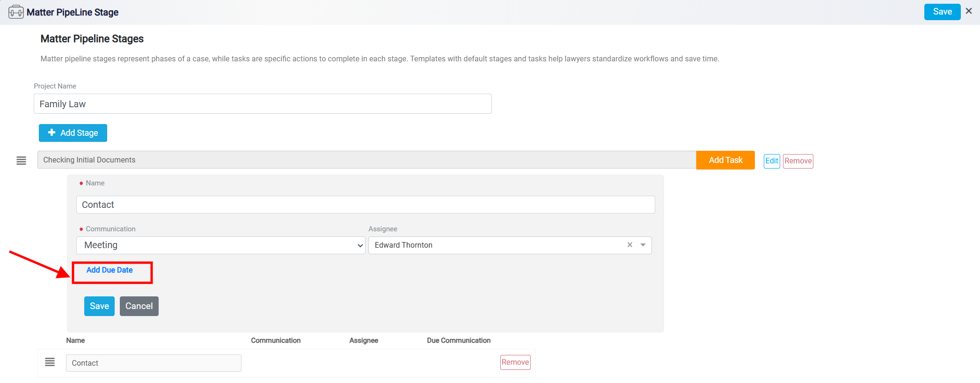Expand the Assignee dropdown arrow

point(643,245)
